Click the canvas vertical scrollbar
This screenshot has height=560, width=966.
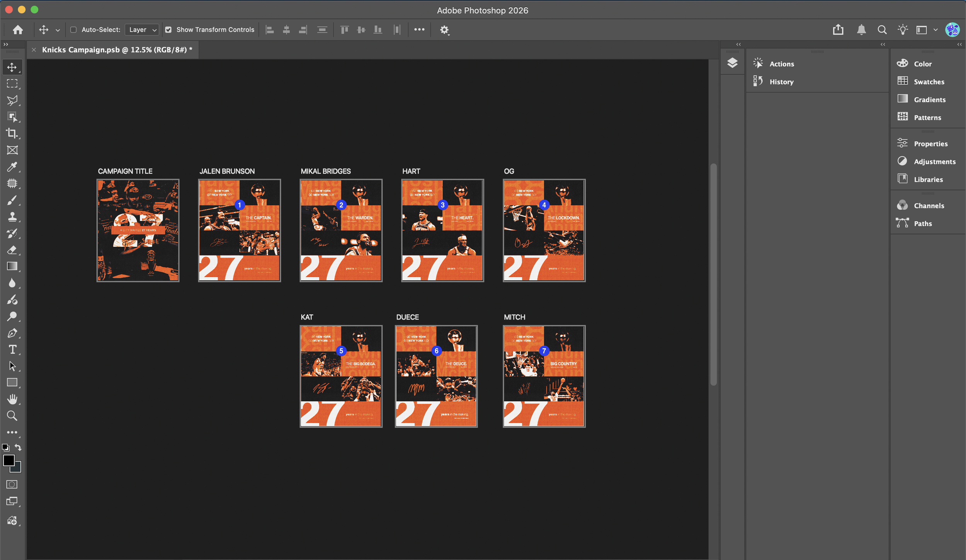click(x=713, y=275)
